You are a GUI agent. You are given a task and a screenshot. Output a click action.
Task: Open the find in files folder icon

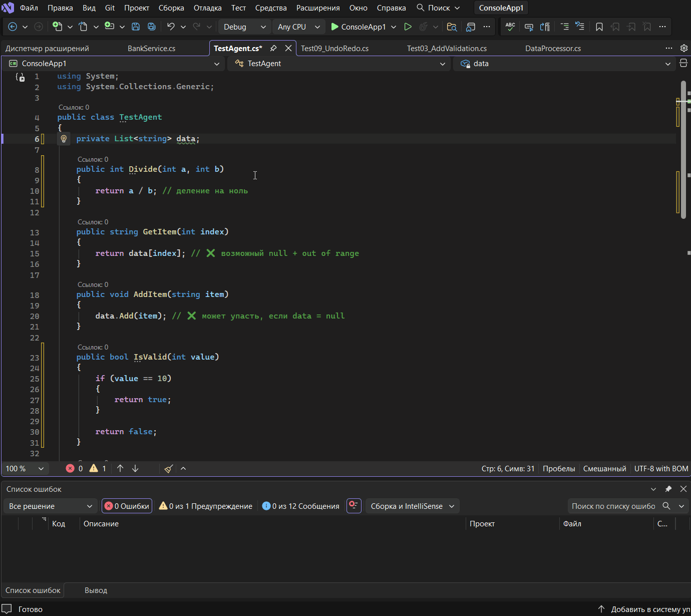(x=452, y=27)
